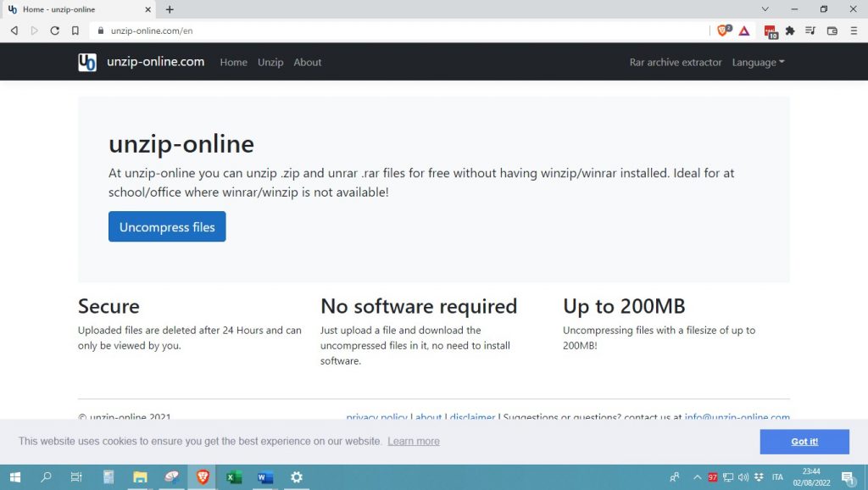Click the privacy policy link
Viewport: 868px width, 490px height.
pyautogui.click(x=376, y=417)
